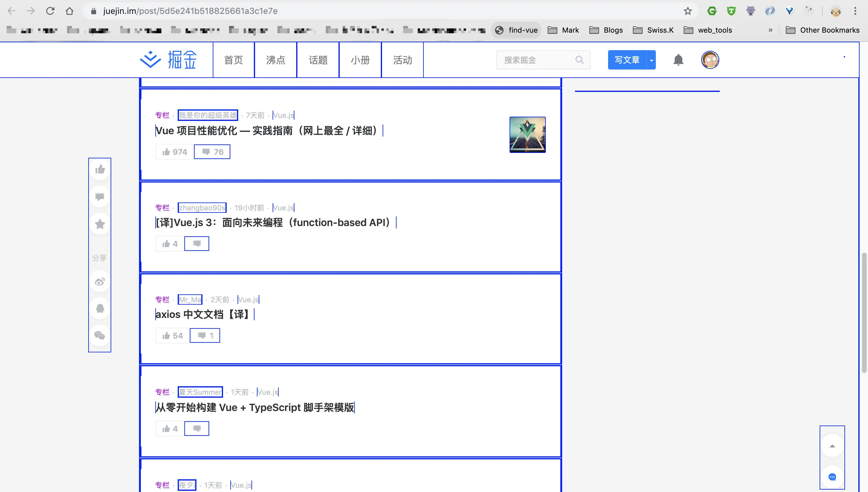Open the blue feedback chat bubble icon
Viewport: 868px width, 492px height.
coord(832,477)
